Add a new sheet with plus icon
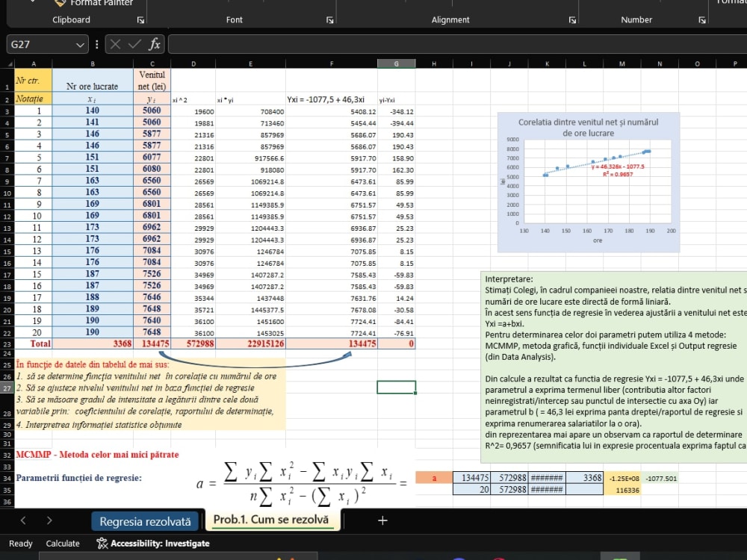 coord(382,520)
